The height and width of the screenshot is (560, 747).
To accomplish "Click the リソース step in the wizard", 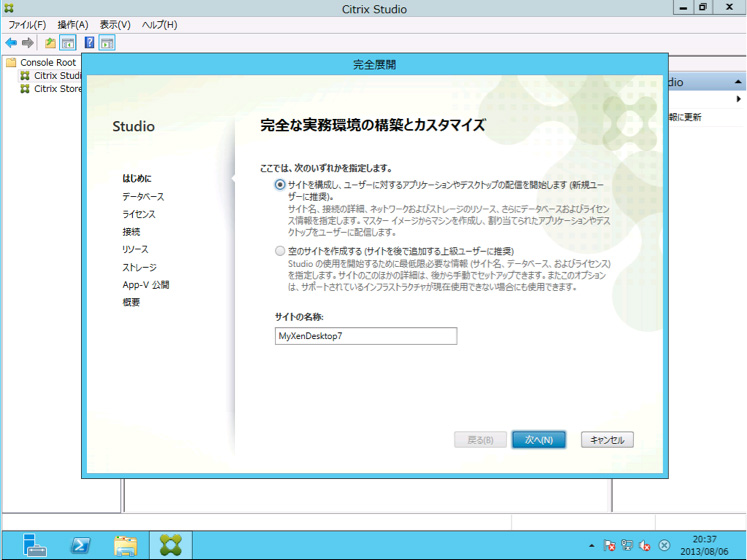I will [x=135, y=249].
